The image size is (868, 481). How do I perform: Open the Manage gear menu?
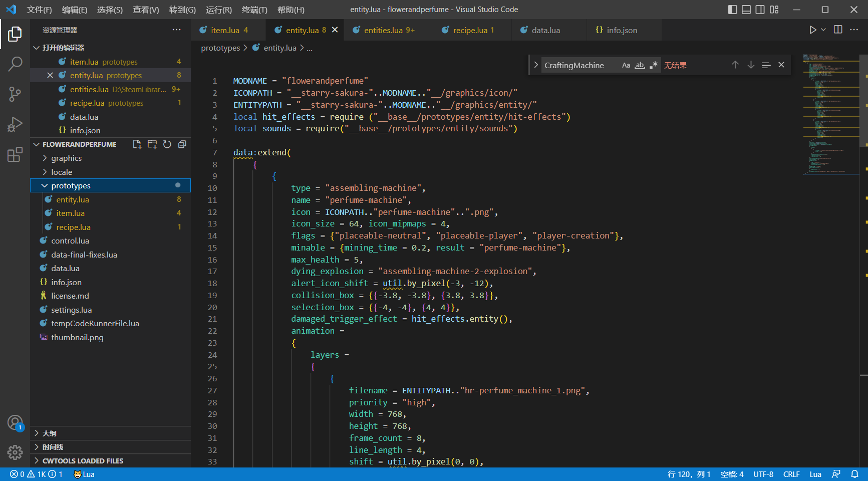click(15, 452)
